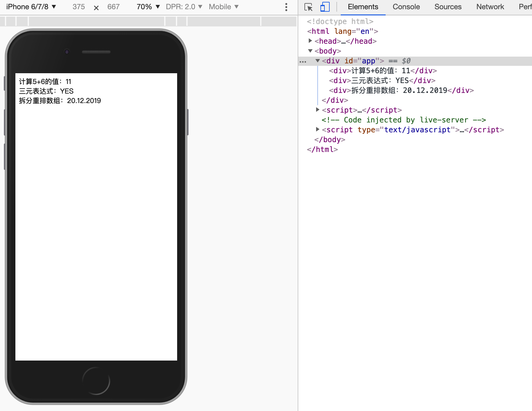Select the live-server injected comment line

pos(404,120)
